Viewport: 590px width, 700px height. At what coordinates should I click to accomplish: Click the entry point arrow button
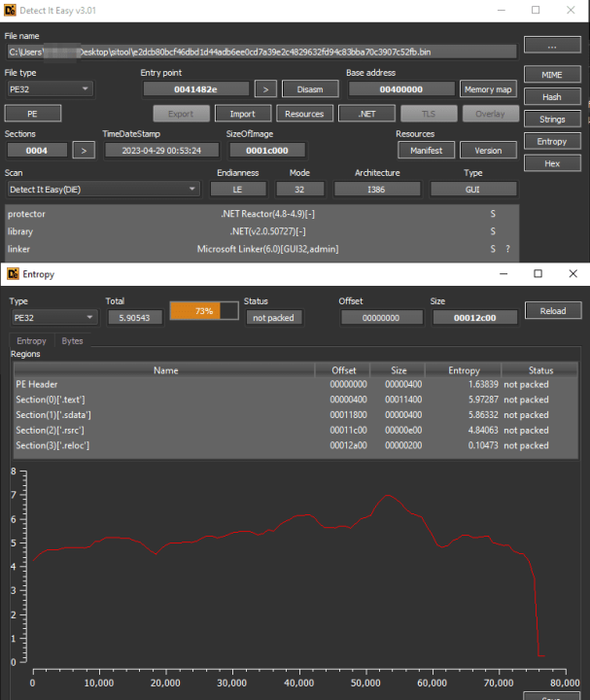coord(265,88)
